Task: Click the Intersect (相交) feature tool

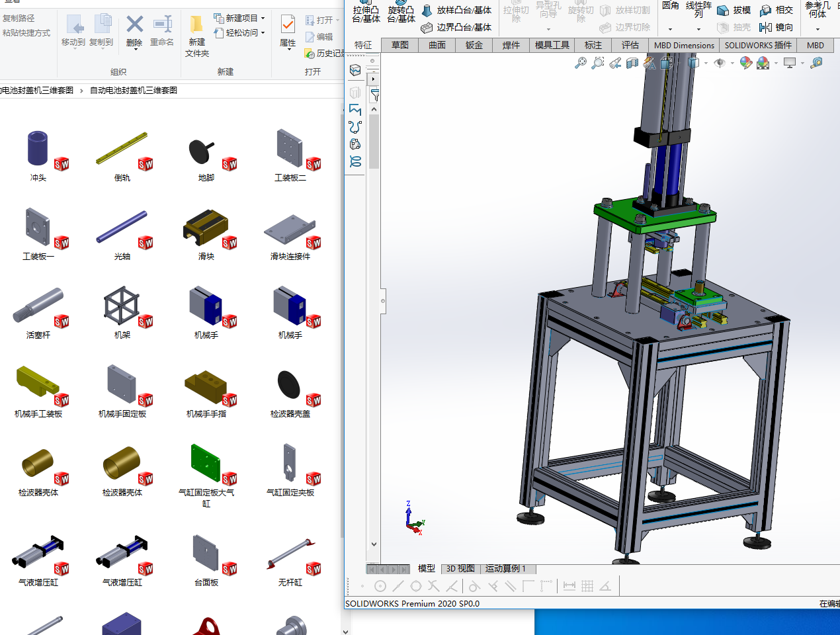Action: tap(776, 10)
